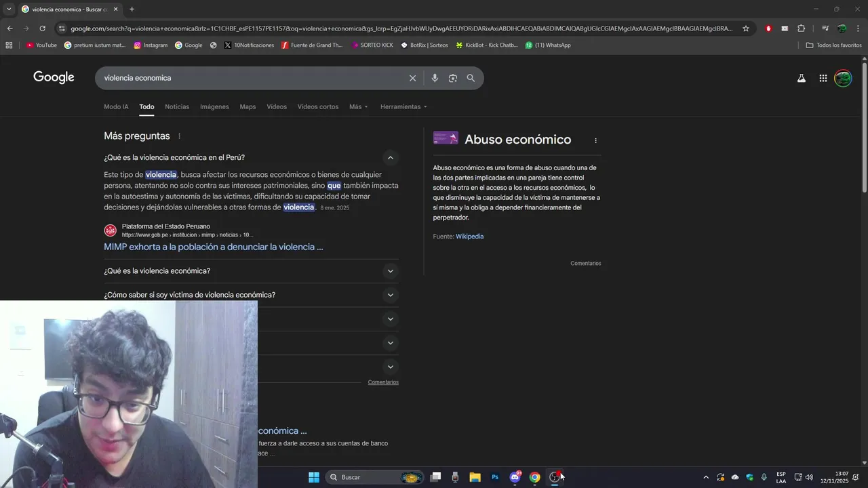The width and height of the screenshot is (868, 488).
Task: Click the Windows taskbar Buscar box
Action: click(x=374, y=477)
